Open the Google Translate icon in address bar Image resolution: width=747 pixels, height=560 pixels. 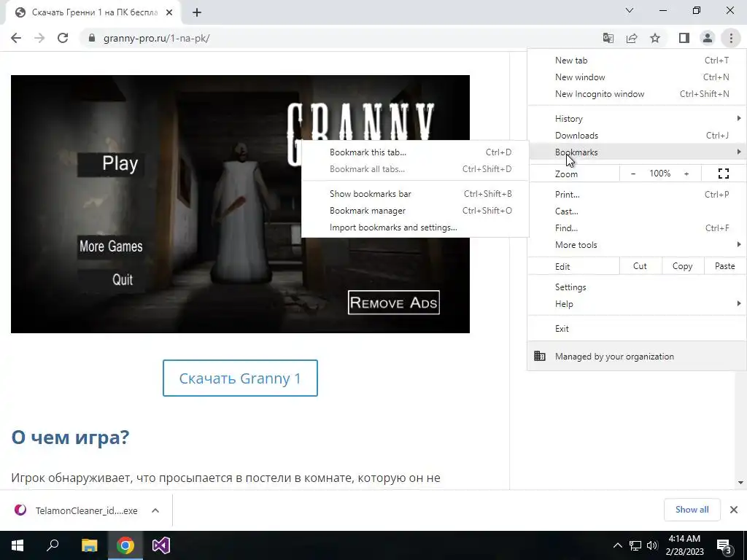point(608,38)
